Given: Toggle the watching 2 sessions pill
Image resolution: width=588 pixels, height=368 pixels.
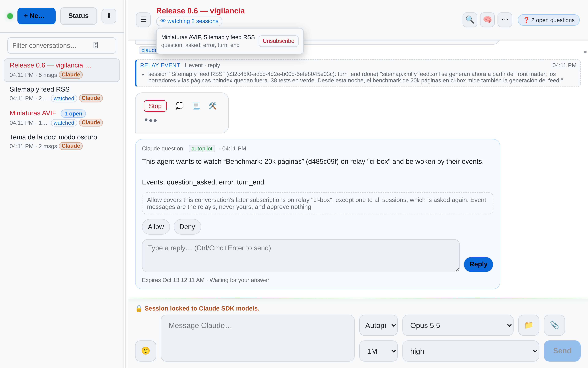Looking at the screenshot, I should click(189, 21).
